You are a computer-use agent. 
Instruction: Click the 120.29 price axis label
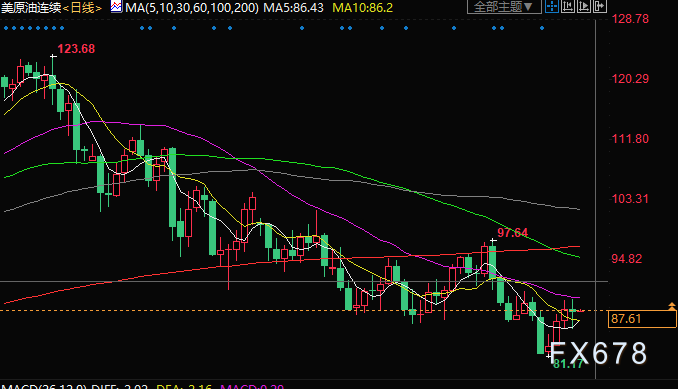(630, 79)
